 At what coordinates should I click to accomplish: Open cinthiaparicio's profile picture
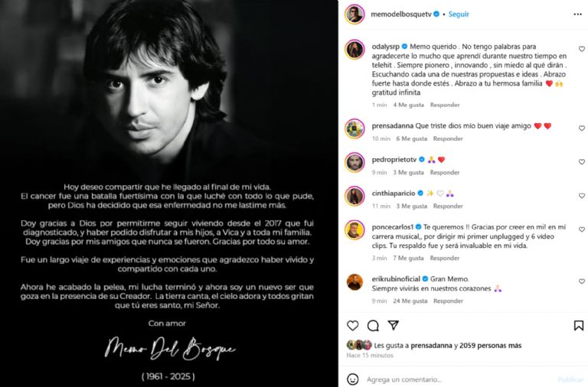[354, 196]
